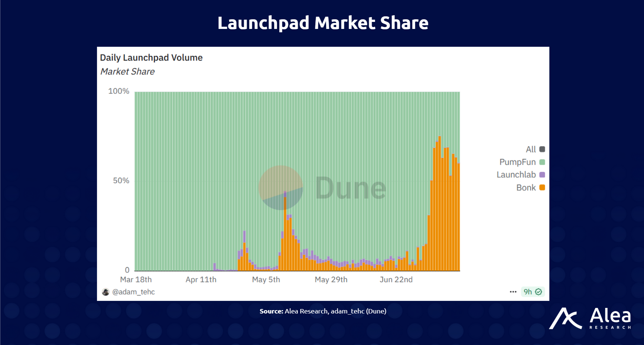Click the 9h refresh status badge
644x345 pixels.
click(x=533, y=292)
